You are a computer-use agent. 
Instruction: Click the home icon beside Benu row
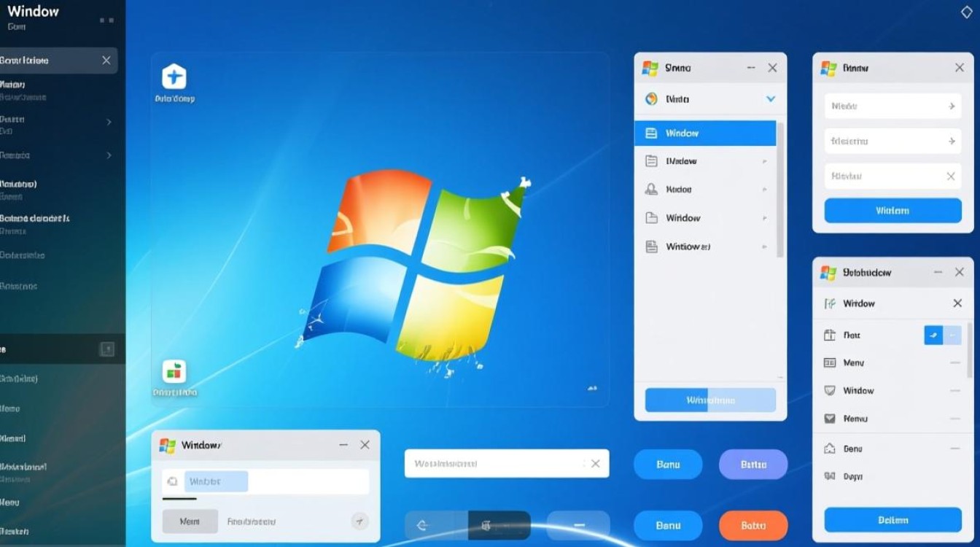coord(829,449)
